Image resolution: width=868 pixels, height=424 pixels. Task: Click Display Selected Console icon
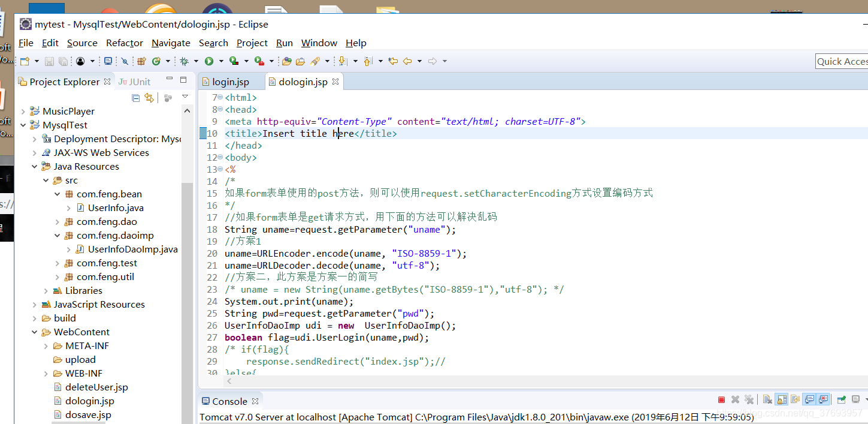(x=856, y=399)
